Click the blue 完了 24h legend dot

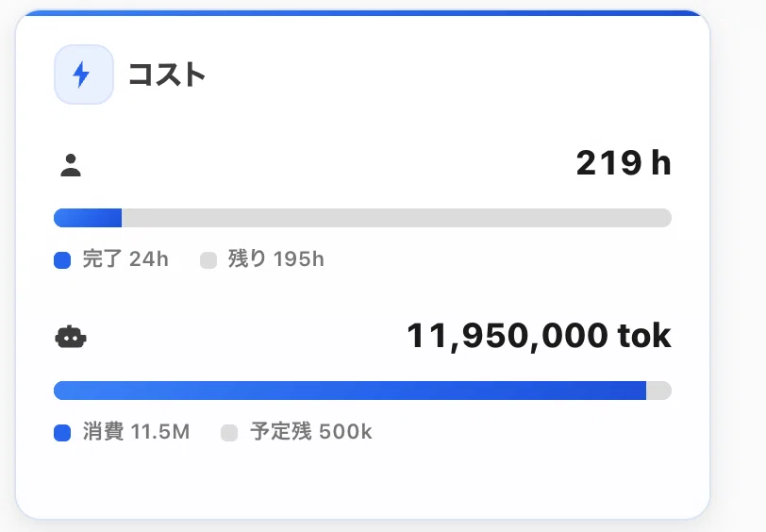pyautogui.click(x=62, y=260)
